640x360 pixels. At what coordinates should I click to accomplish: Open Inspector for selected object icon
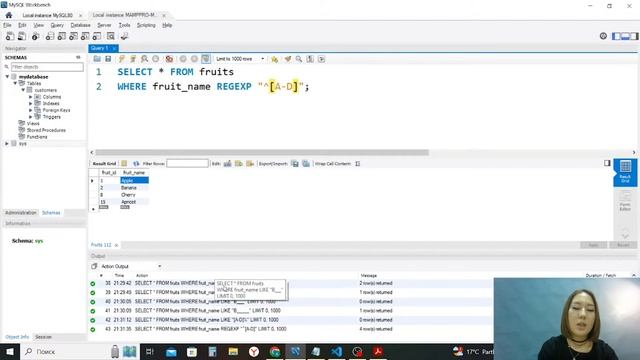pos(36,36)
